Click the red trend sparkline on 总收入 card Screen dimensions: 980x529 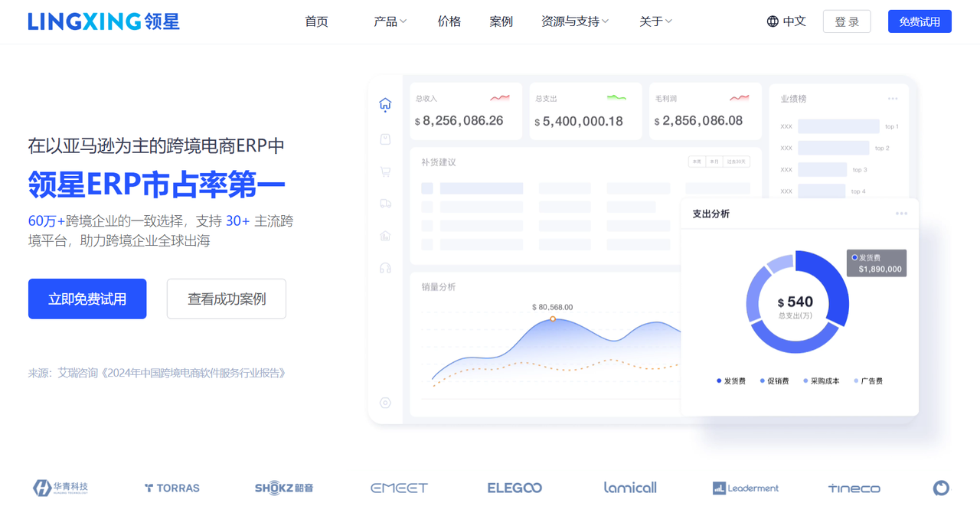click(x=500, y=98)
